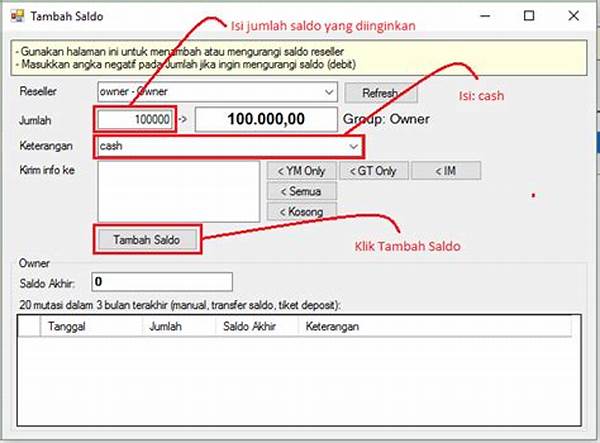Click the Jumlah amount input field
This screenshot has height=443, width=600.
tap(135, 119)
